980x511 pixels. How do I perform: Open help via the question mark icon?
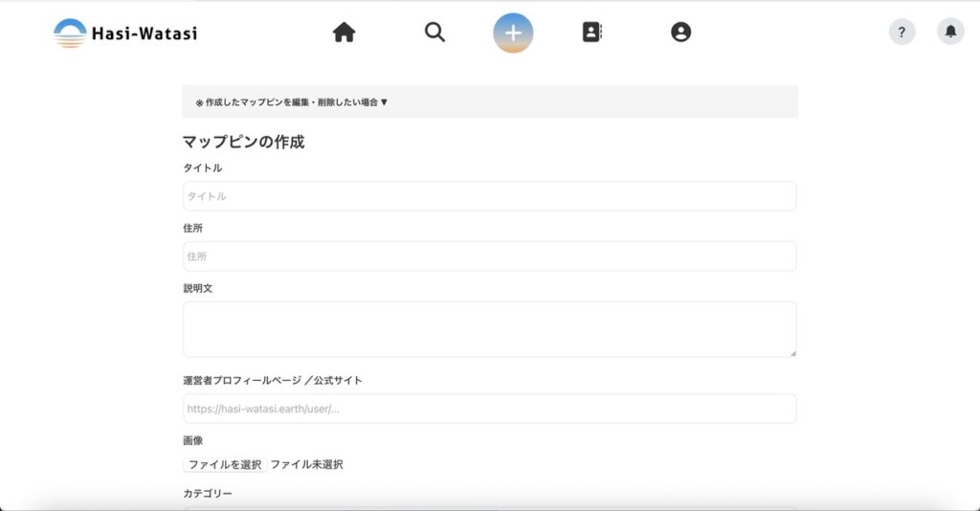(x=902, y=32)
